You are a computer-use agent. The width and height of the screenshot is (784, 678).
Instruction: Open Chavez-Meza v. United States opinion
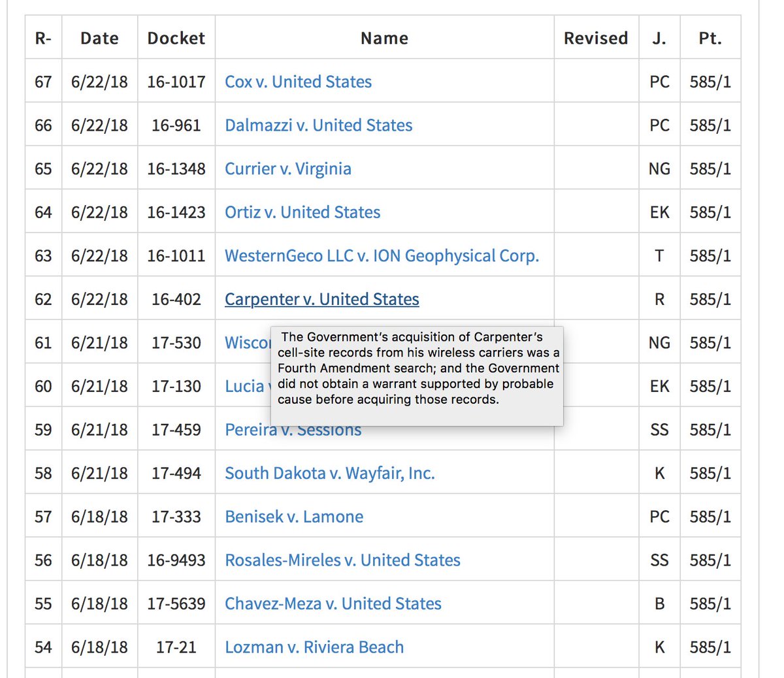pos(333,604)
